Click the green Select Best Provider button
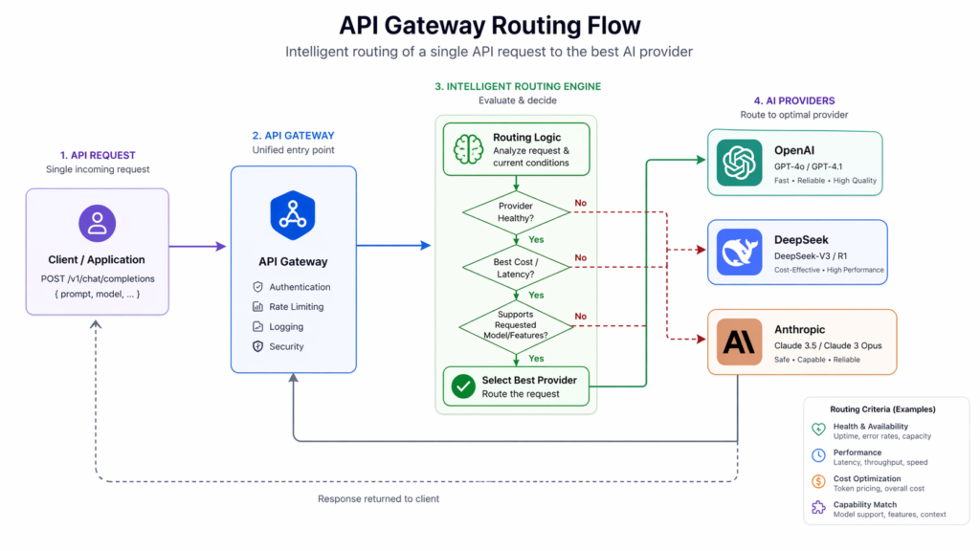980x551 pixels. [x=515, y=386]
